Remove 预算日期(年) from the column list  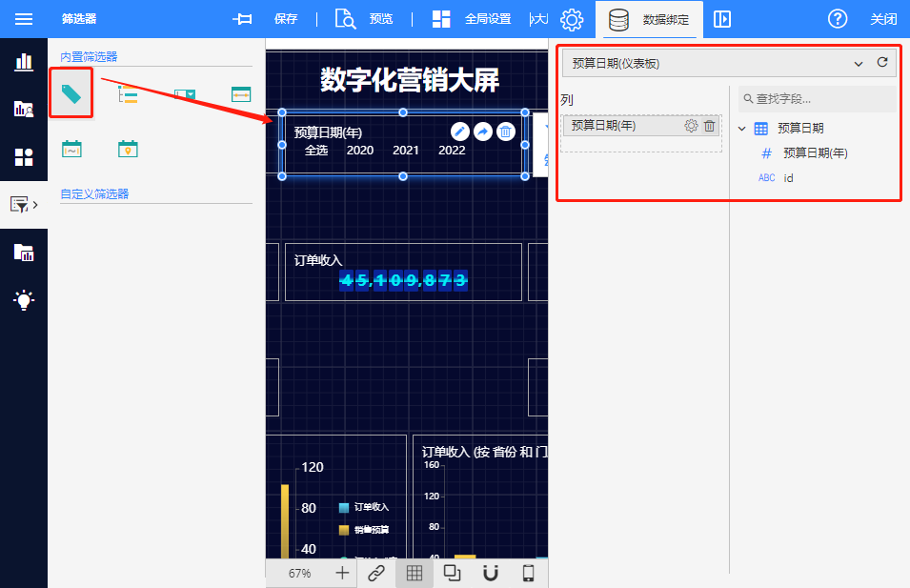(x=709, y=126)
